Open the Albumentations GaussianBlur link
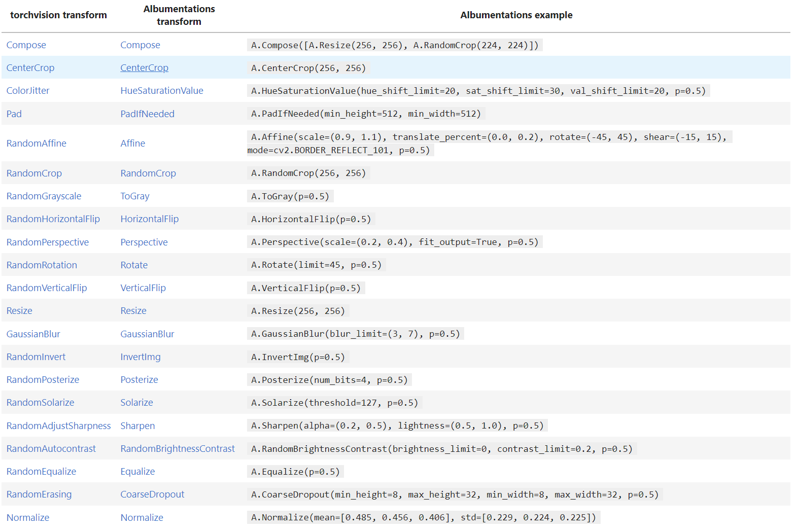The image size is (797, 532). [x=147, y=334]
